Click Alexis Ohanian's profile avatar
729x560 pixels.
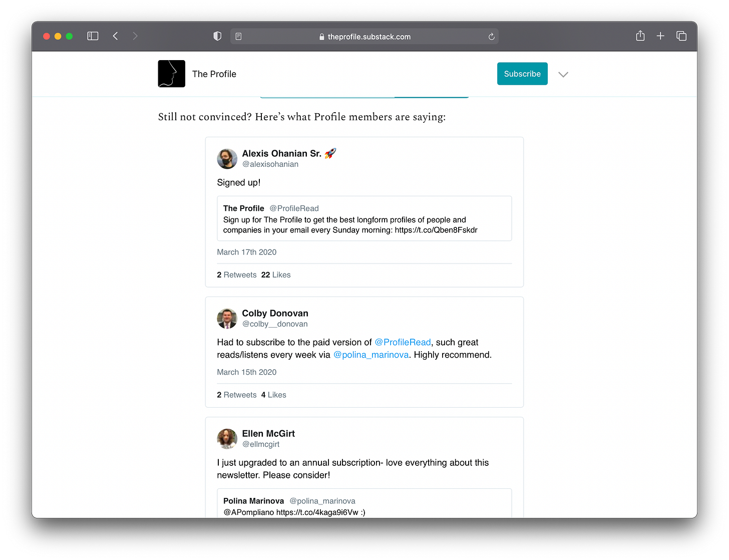(x=227, y=159)
